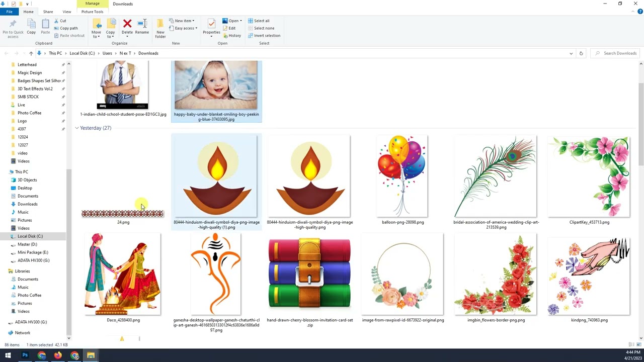Switch to the View ribbon tab
Viewport: 644px width, 362px height.
click(66, 12)
